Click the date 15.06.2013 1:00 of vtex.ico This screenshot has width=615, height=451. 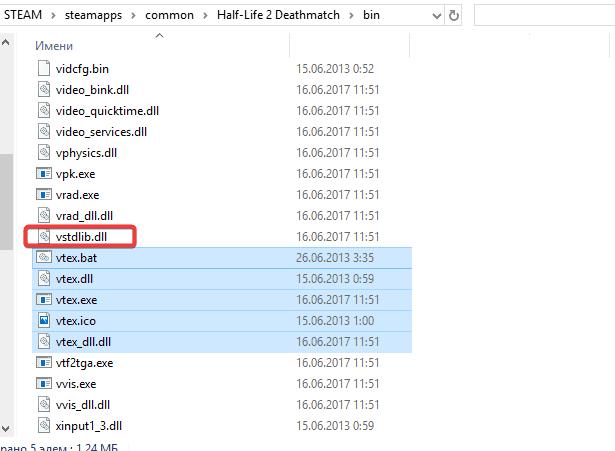[335, 321]
